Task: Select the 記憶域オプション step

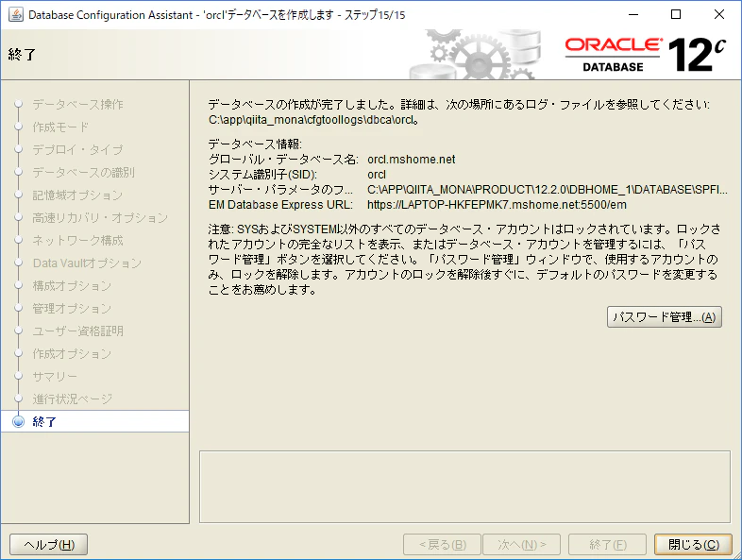Action: (77, 195)
